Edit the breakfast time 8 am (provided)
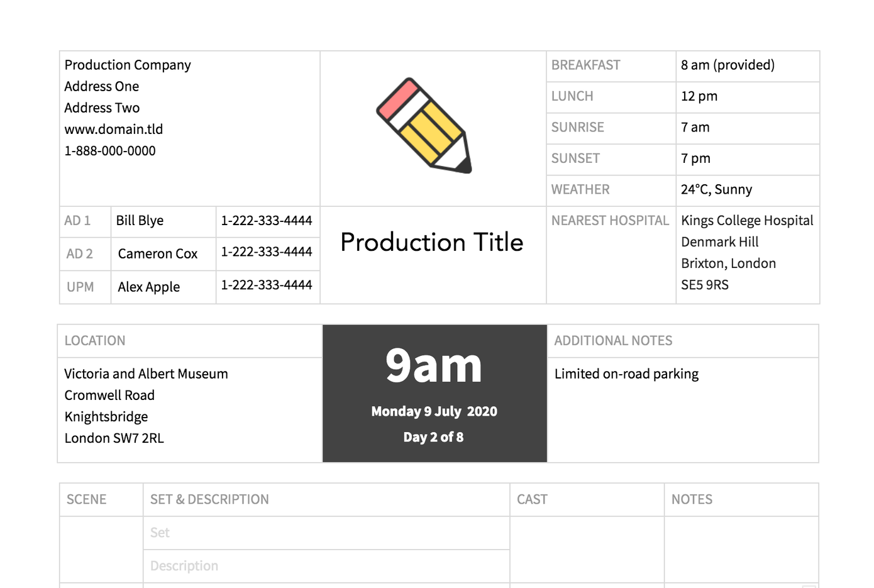The height and width of the screenshot is (588, 874). coord(727,65)
